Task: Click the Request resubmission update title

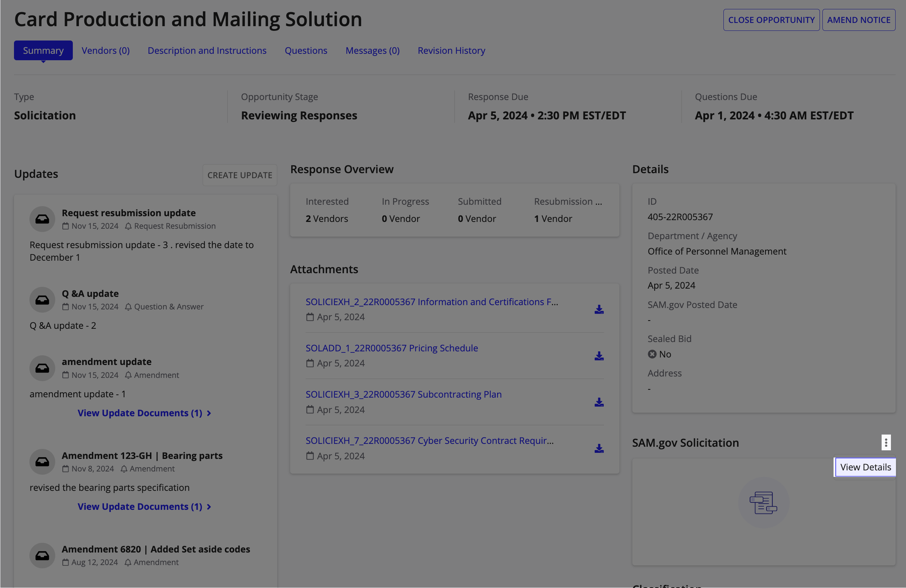Action: pyautogui.click(x=129, y=213)
